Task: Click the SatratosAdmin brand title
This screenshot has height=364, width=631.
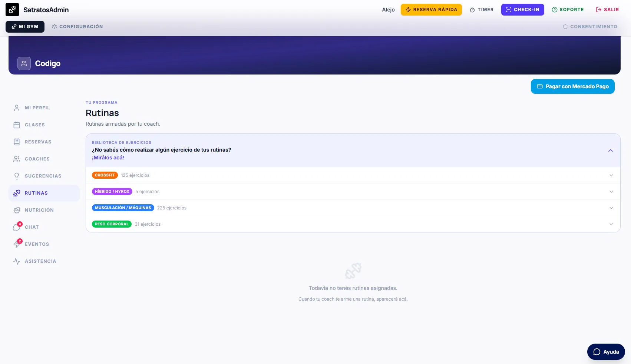Action: pyautogui.click(x=46, y=10)
